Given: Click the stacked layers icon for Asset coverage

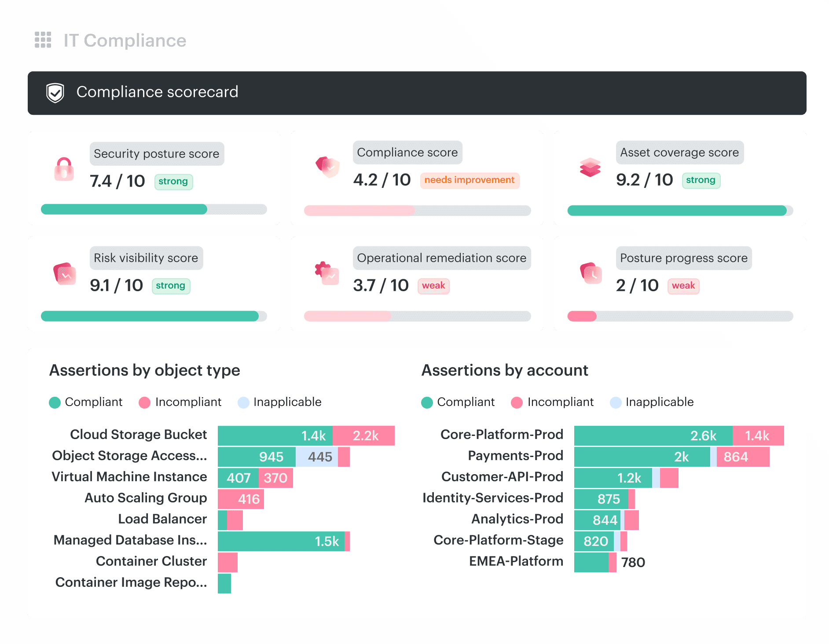Looking at the screenshot, I should tap(591, 167).
